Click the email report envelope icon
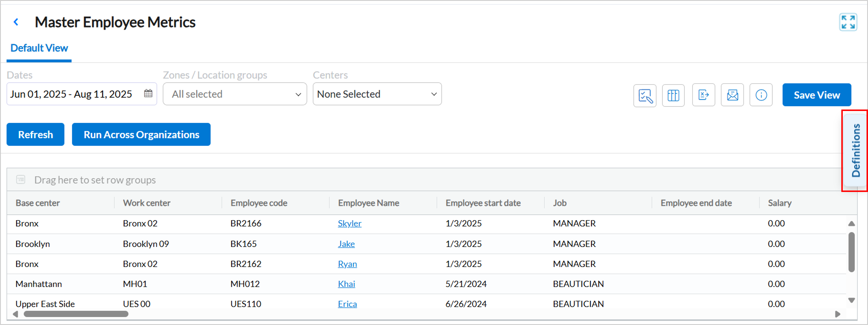The image size is (868, 325). (x=732, y=95)
